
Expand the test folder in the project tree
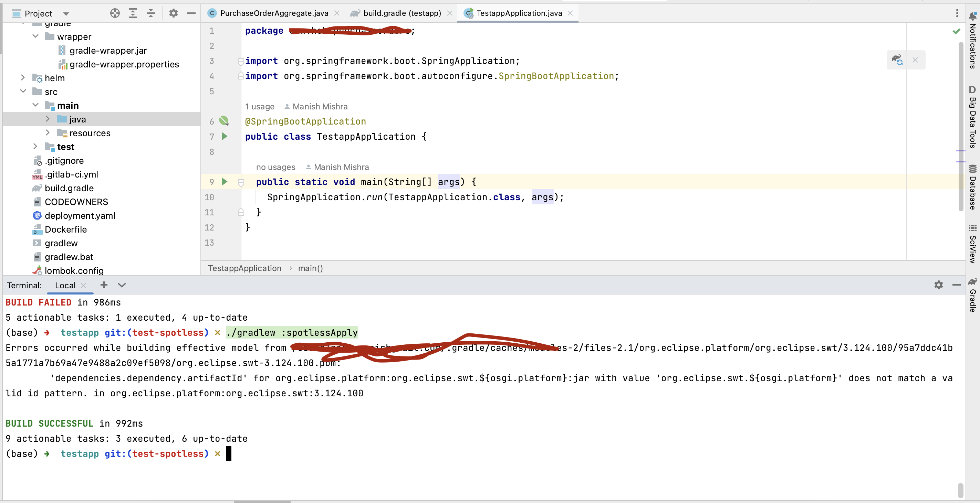pos(35,146)
